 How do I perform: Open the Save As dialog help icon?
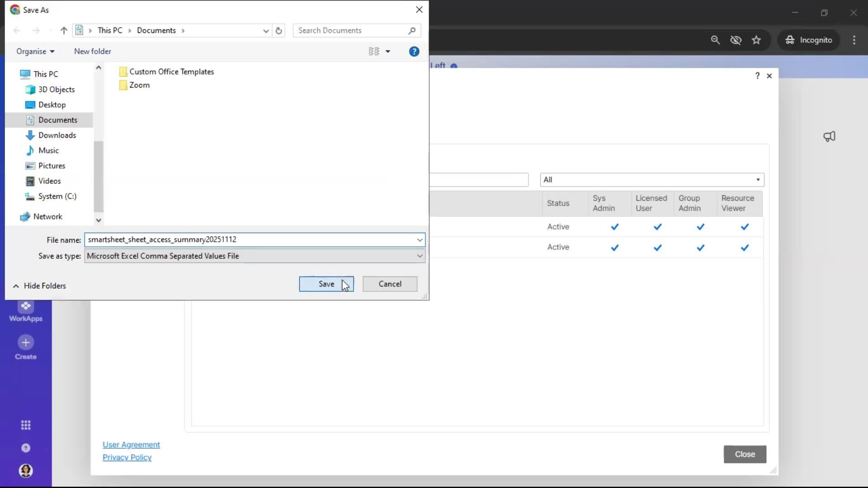click(414, 51)
